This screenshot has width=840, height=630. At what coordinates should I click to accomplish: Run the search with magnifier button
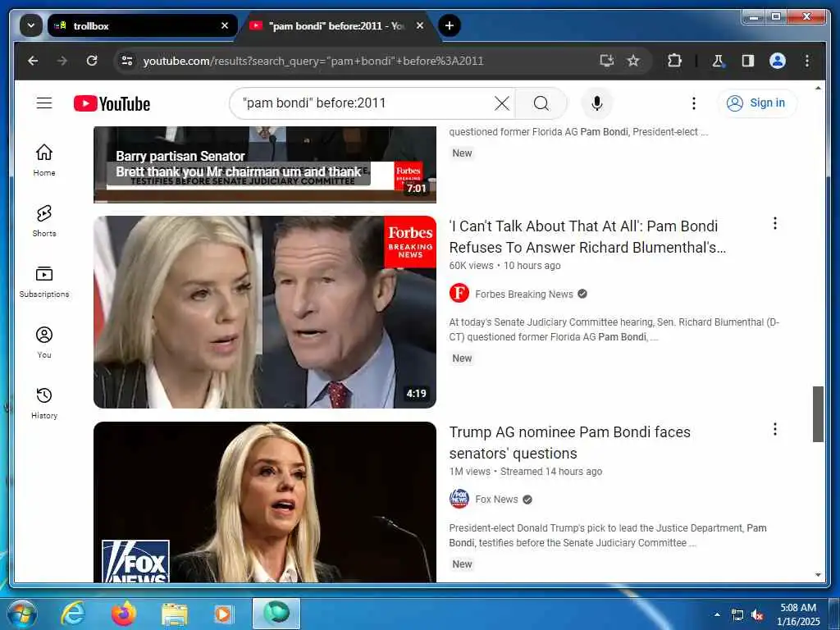click(541, 103)
